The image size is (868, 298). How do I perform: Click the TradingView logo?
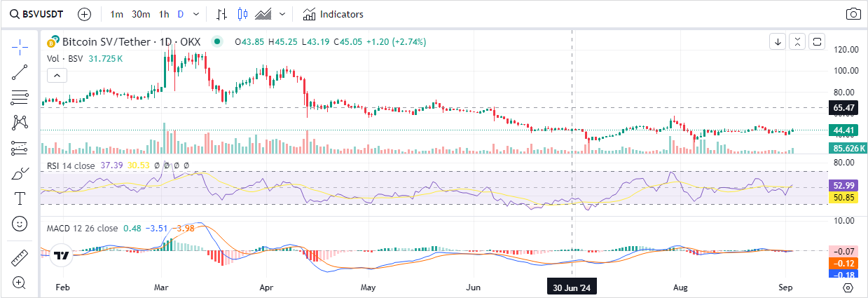point(62,256)
